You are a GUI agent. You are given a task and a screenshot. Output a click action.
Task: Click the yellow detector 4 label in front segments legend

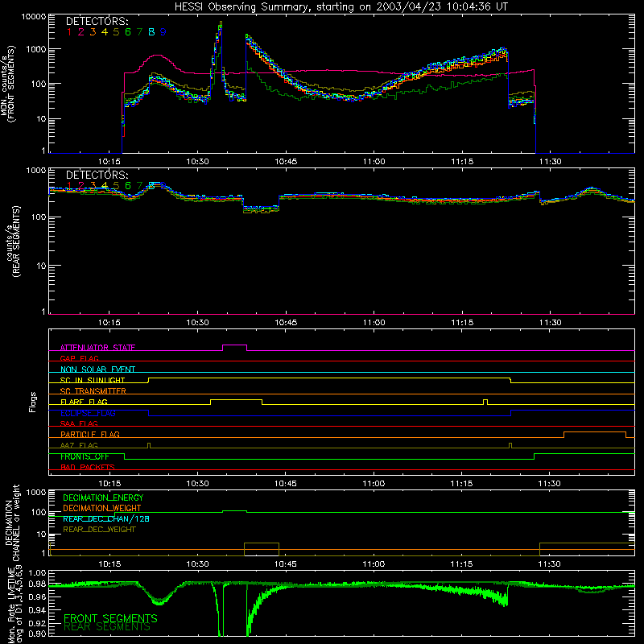click(105, 32)
